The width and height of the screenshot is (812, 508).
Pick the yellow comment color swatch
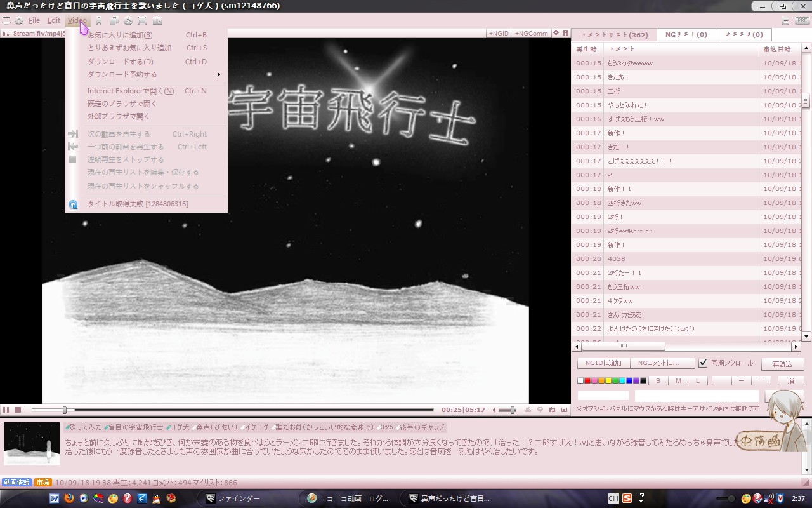608,381
